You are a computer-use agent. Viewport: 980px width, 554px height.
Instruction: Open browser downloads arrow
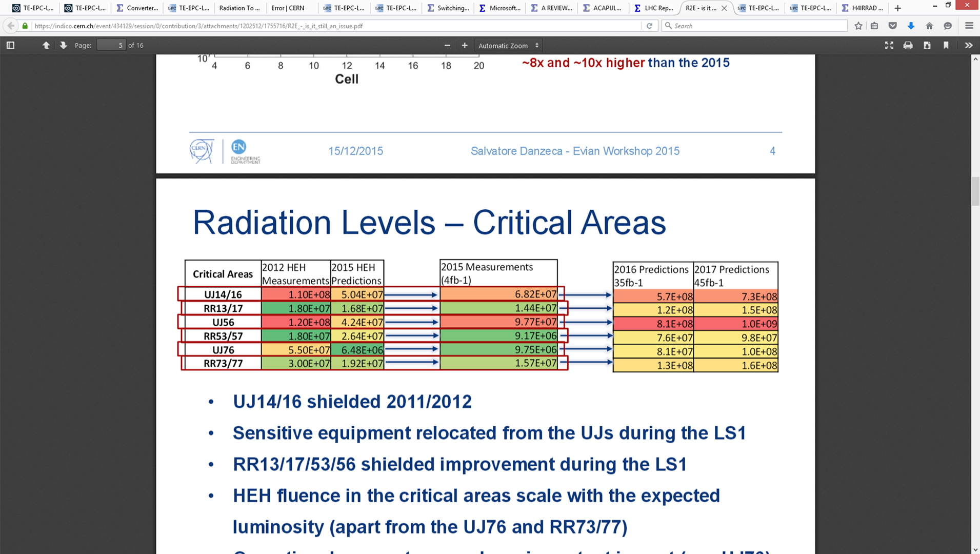[911, 26]
